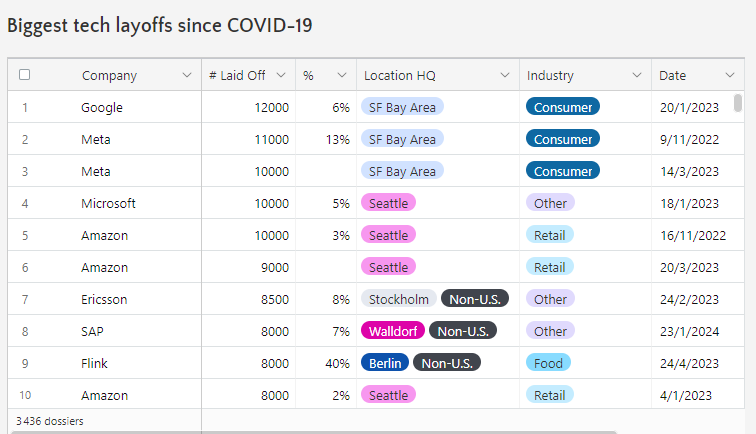Click the Stockholm location tag

[x=399, y=299]
